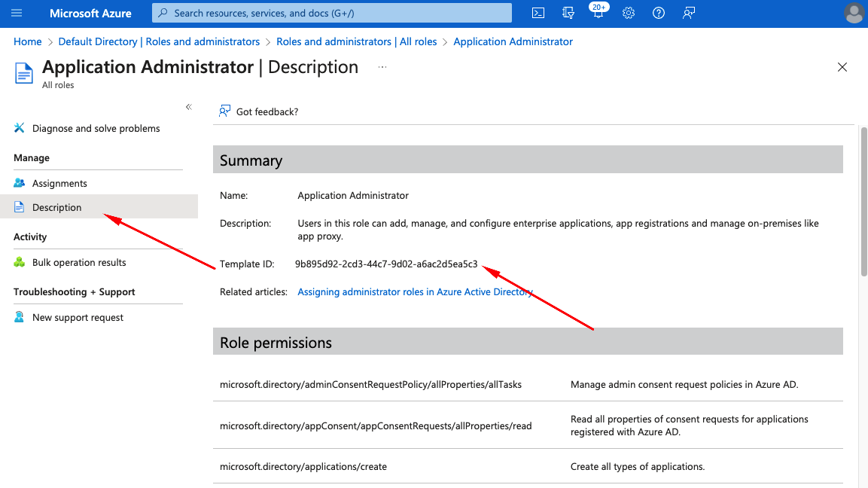The height and width of the screenshot is (488, 868).
Task: Close the Description blade
Action: coord(842,67)
